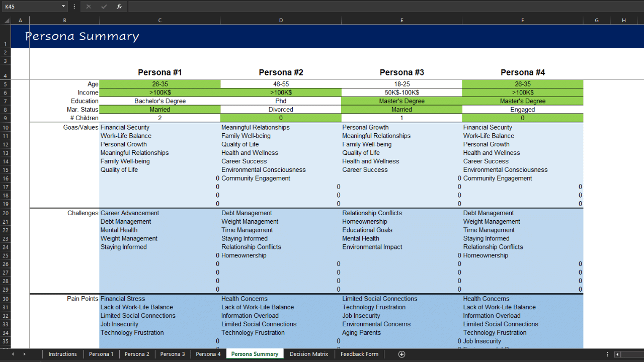Open the Decision Matrix sheet tab
This screenshot has height=362, width=644.
coord(309,354)
